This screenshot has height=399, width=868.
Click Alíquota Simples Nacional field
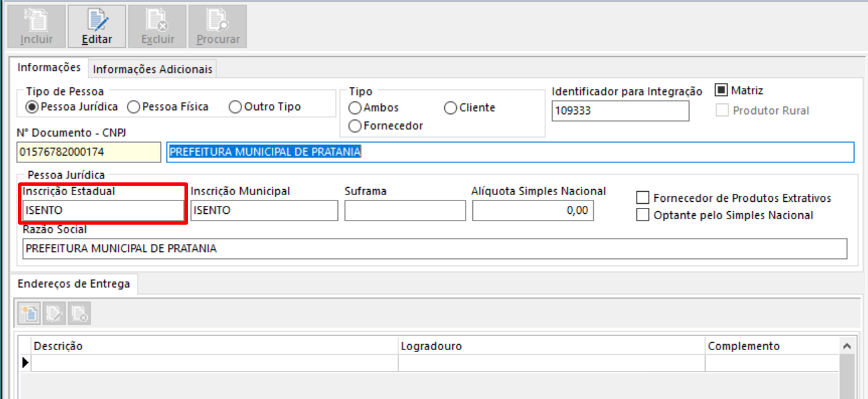click(x=533, y=211)
